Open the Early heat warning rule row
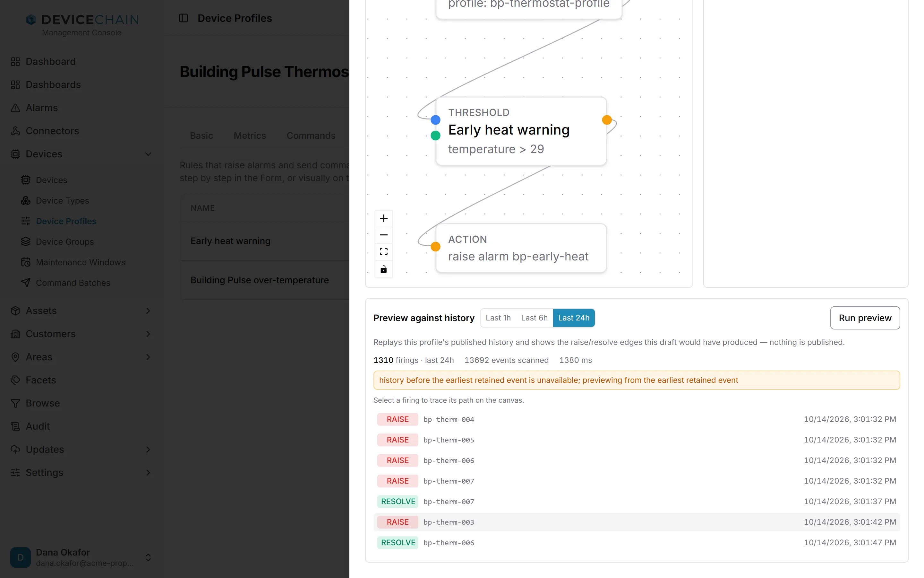 coord(264,241)
